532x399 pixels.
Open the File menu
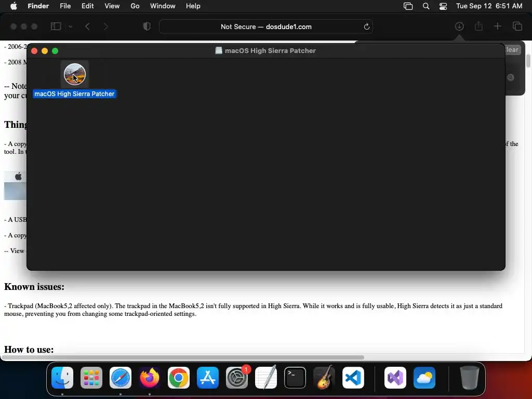(65, 6)
